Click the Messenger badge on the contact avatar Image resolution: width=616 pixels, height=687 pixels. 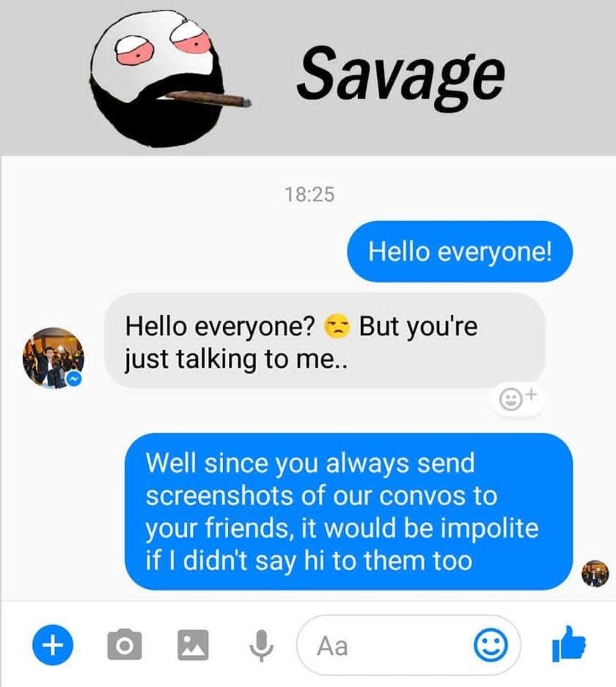click(74, 379)
